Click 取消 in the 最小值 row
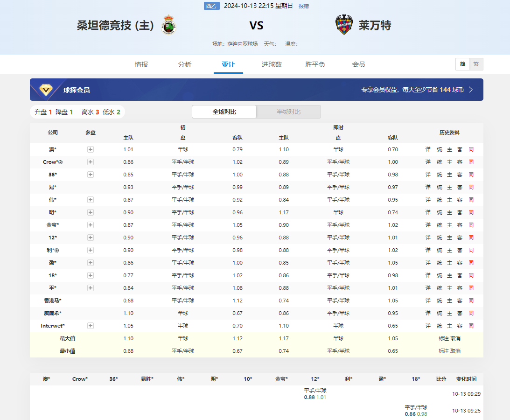The image size is (510, 420). pyautogui.click(x=455, y=351)
